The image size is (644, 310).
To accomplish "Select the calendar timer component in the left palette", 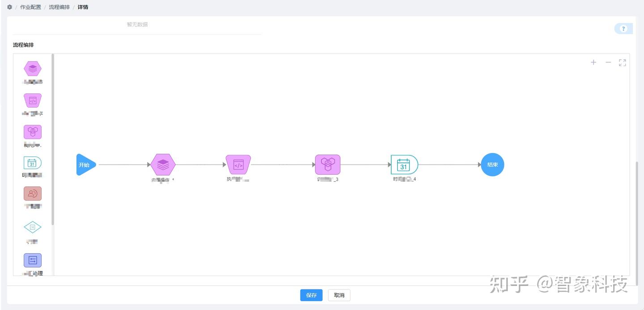I will [33, 163].
